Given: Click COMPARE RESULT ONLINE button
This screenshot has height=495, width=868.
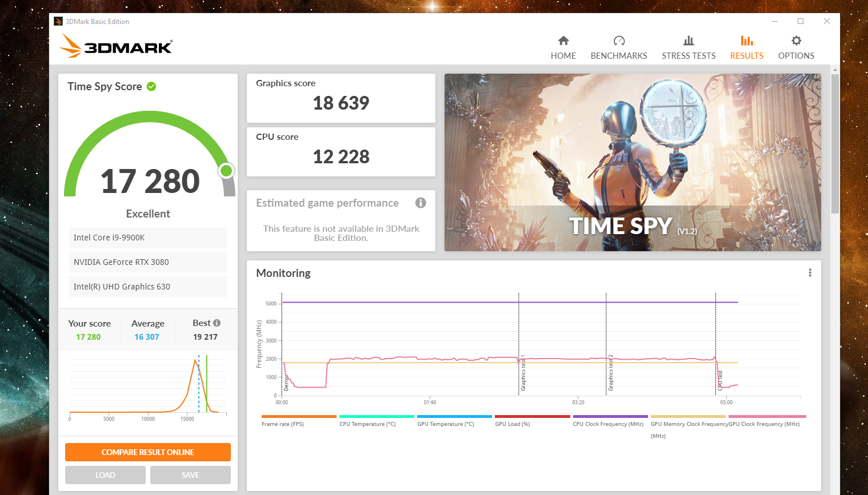Looking at the screenshot, I should [x=148, y=452].
